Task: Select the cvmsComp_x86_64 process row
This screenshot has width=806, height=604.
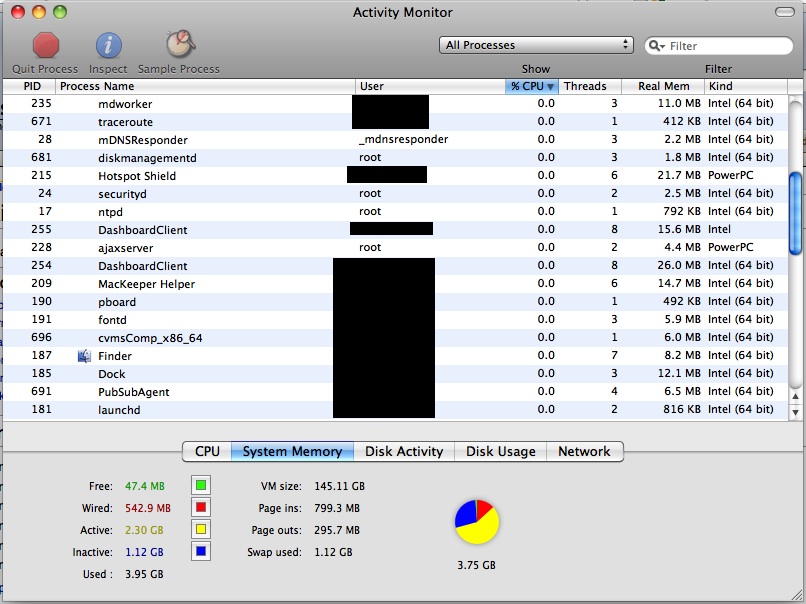Action: [395, 338]
